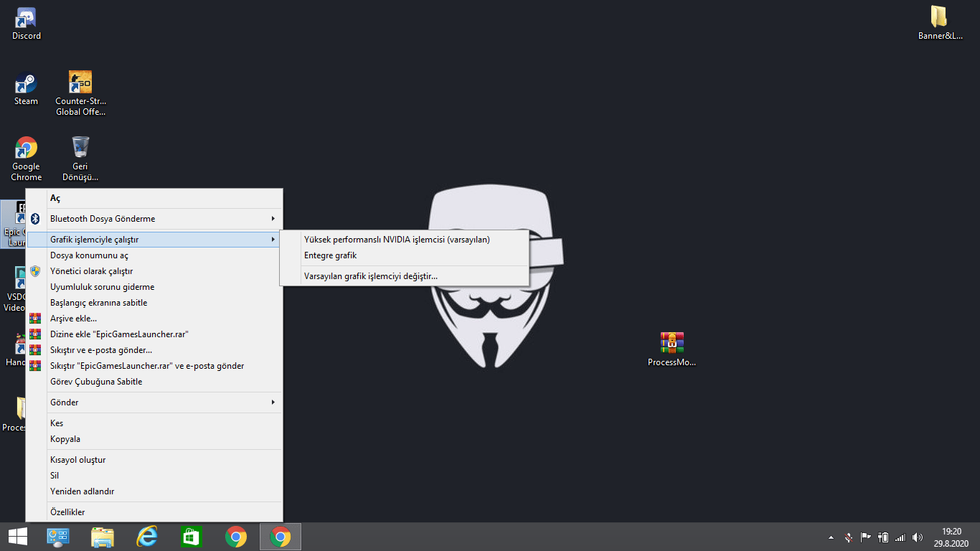
Task: Click Görev Çubuğuna Sabitle
Action: pos(154,382)
